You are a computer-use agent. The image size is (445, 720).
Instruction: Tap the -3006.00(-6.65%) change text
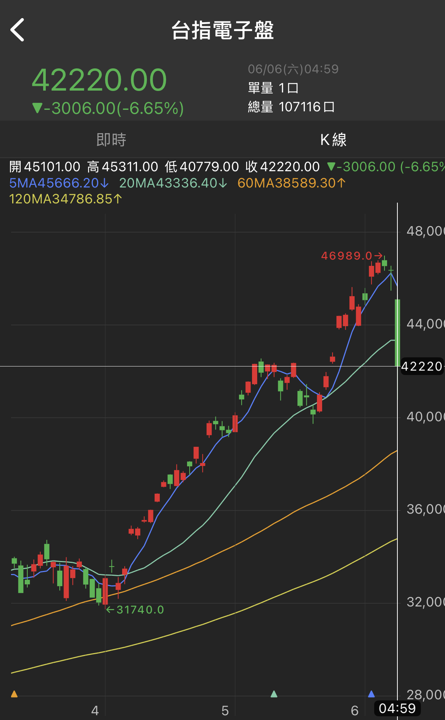tap(108, 108)
